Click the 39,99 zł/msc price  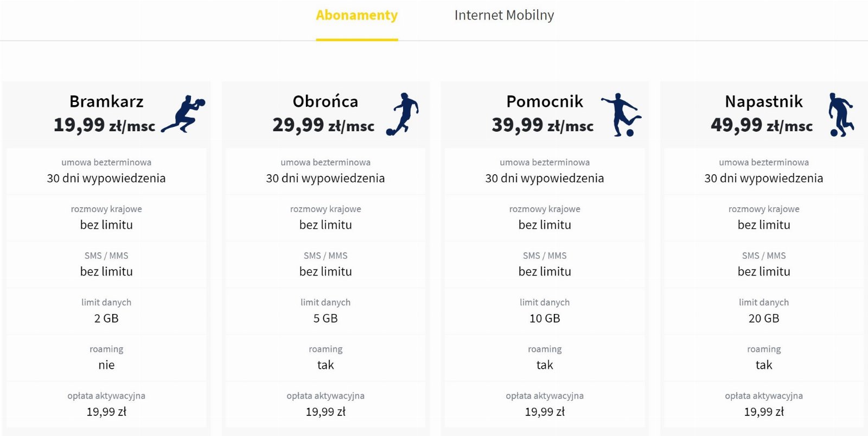tap(542, 125)
